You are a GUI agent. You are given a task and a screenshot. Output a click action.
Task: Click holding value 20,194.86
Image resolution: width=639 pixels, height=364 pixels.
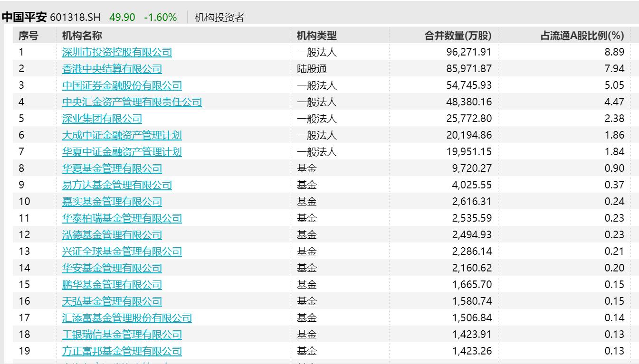coord(468,135)
